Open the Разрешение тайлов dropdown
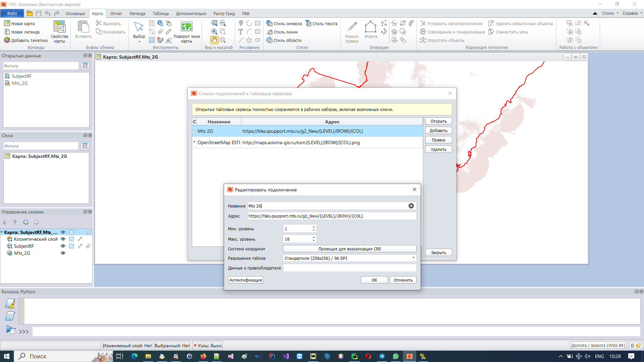The image size is (644, 362). [x=413, y=258]
